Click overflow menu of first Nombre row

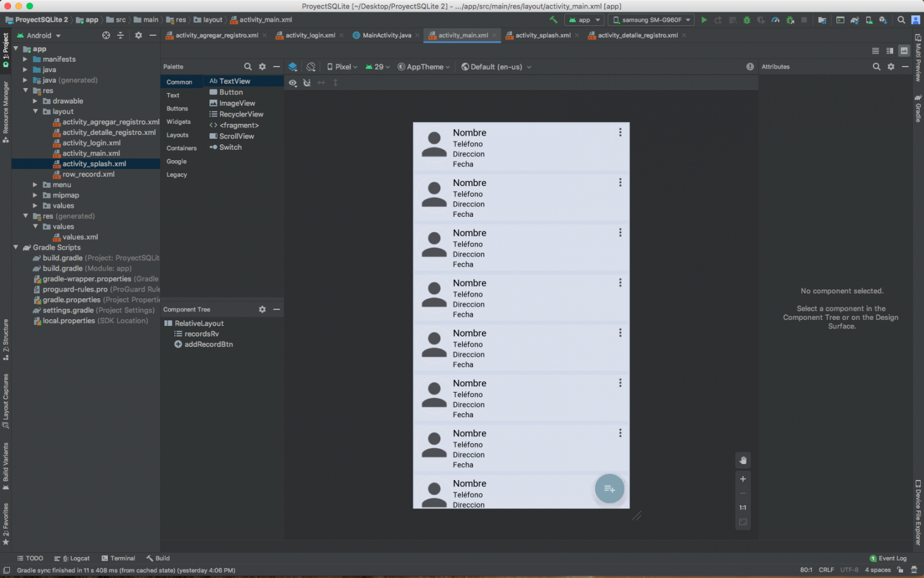coord(620,132)
